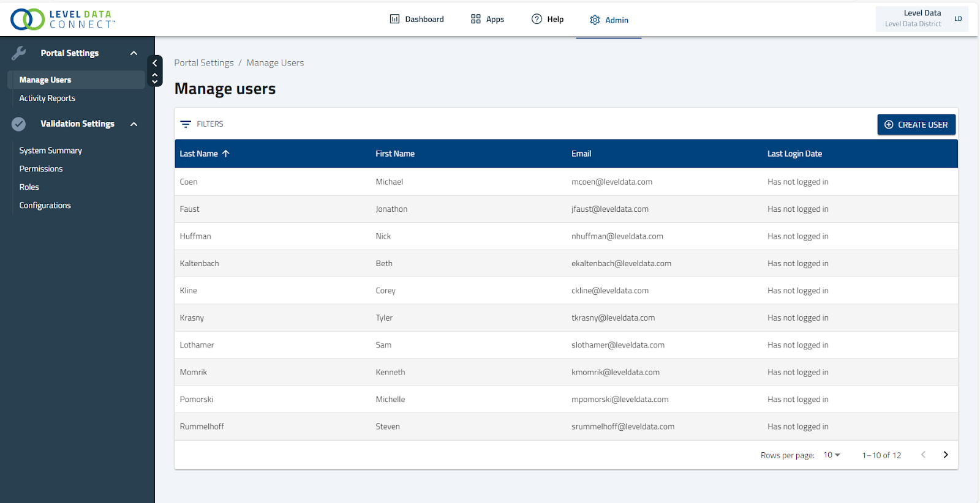Select the Momrik last name cell

[x=193, y=372]
